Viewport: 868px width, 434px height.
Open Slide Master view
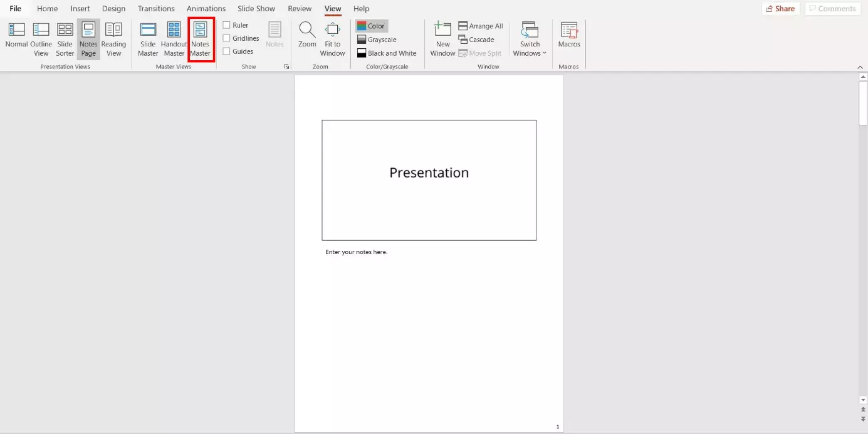(x=148, y=40)
